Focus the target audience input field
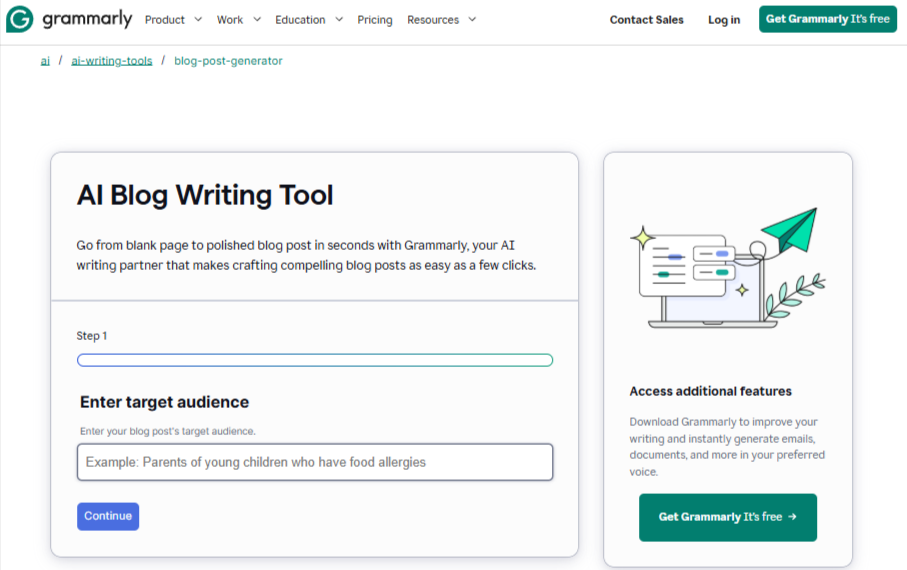 click(x=315, y=462)
